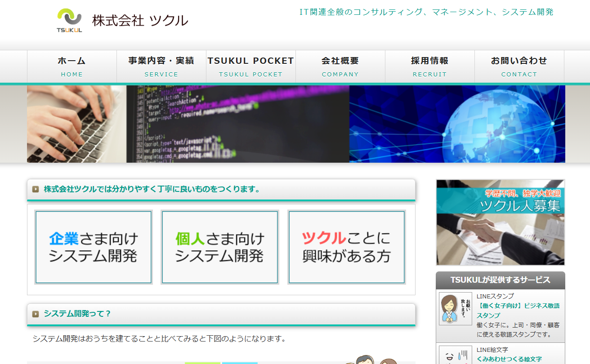
Task: Open the くみあわせつくる絵文字 link
Action: (x=509, y=360)
